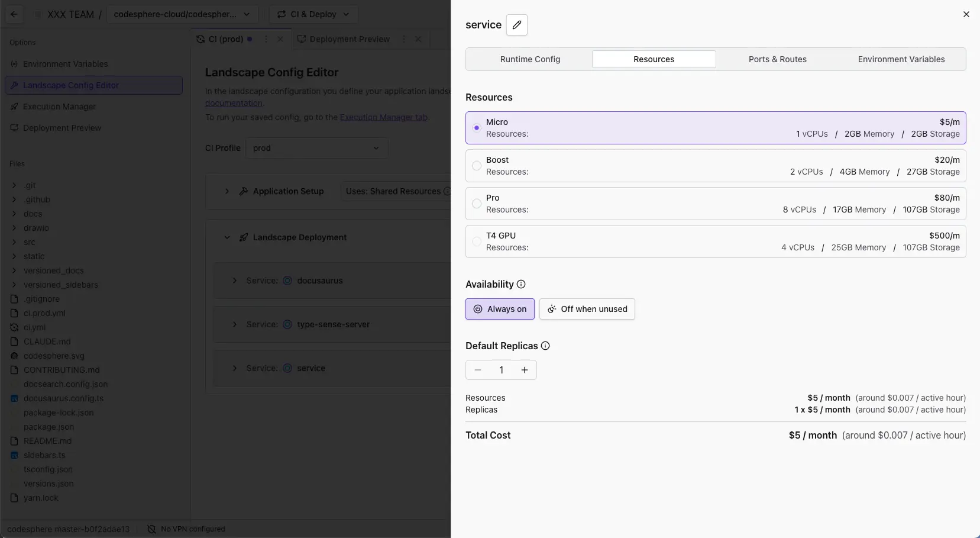
Task: Switch to the Runtime Config tab
Action: click(x=530, y=59)
